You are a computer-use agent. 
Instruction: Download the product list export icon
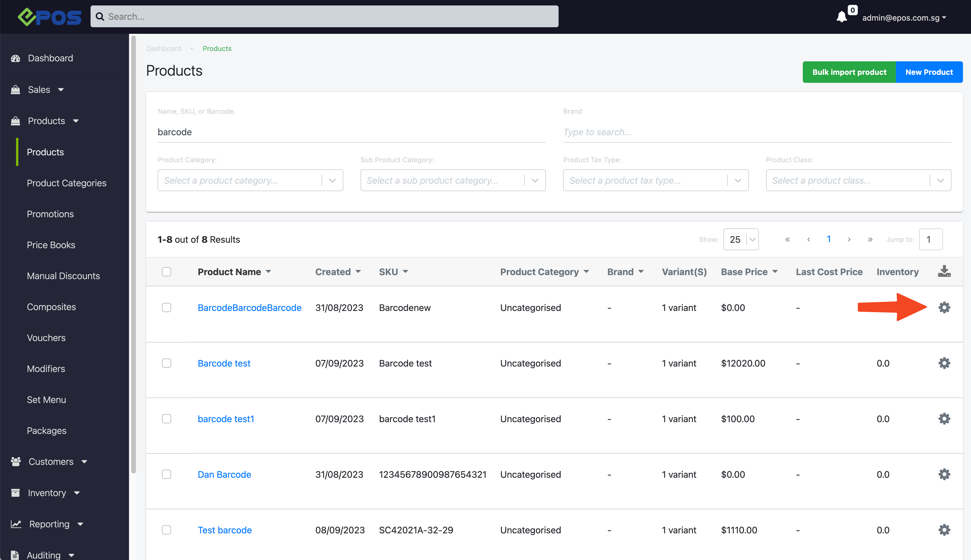pyautogui.click(x=944, y=271)
